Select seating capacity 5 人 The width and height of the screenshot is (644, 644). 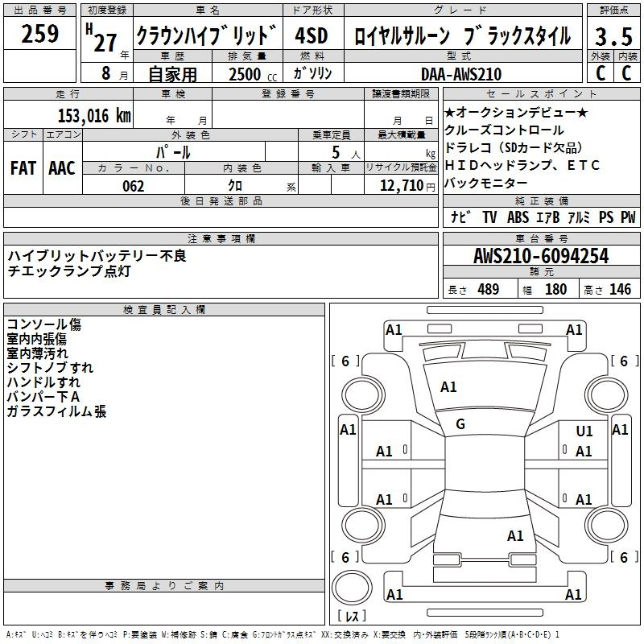(346, 153)
